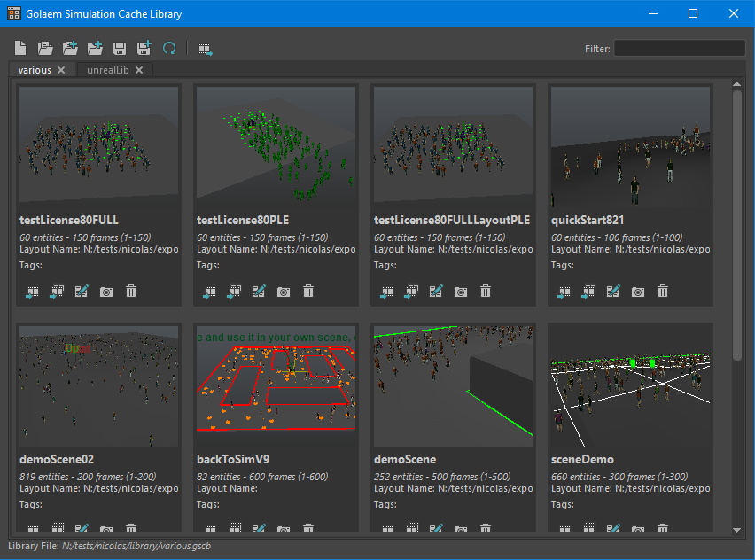Click the stacked filmstrip icon under testLicense80FULLLayoutPLE
Image resolution: width=755 pixels, height=560 pixels.
tap(411, 291)
